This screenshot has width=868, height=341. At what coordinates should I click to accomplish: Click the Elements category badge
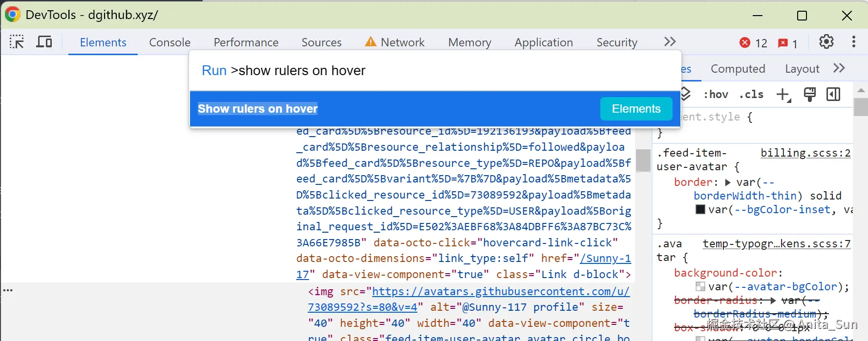click(x=636, y=109)
